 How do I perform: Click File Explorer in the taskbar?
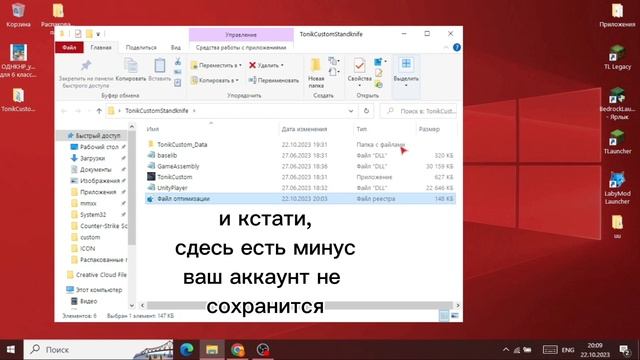(x=212, y=350)
